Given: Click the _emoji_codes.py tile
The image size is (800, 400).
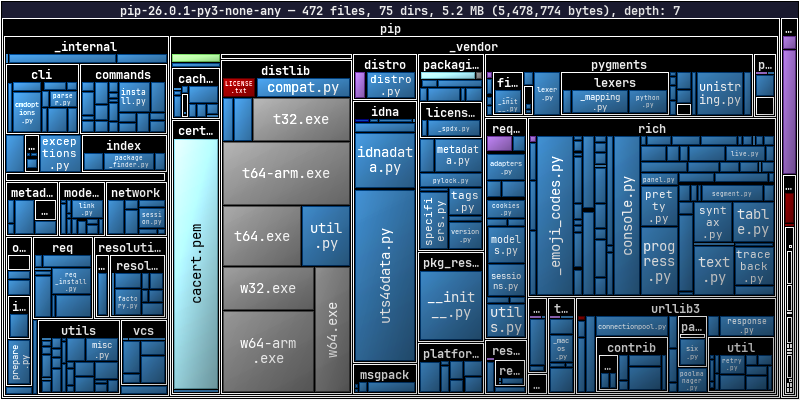Looking at the screenshot, I should 555,215.
